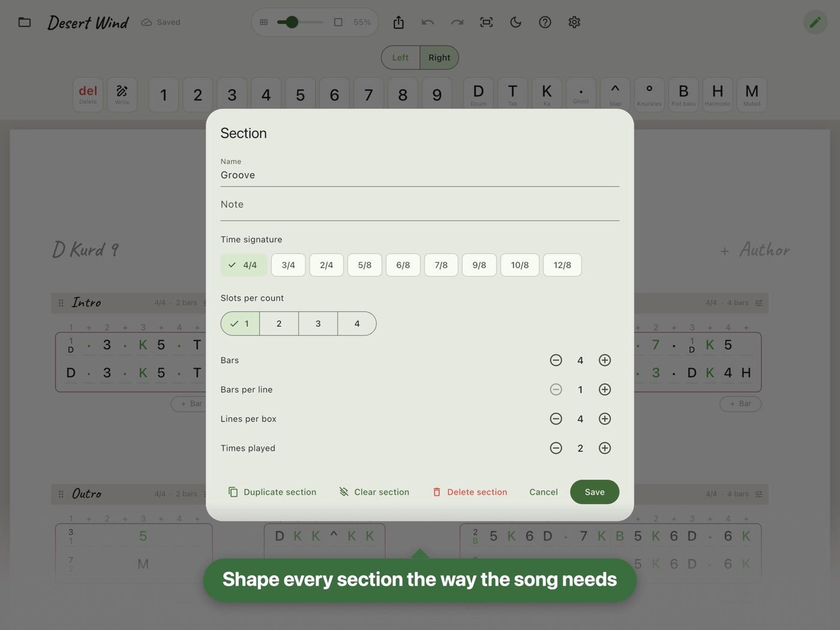840x630 pixels.
Task: Click the square zoom-in icon
Action: pos(338,22)
